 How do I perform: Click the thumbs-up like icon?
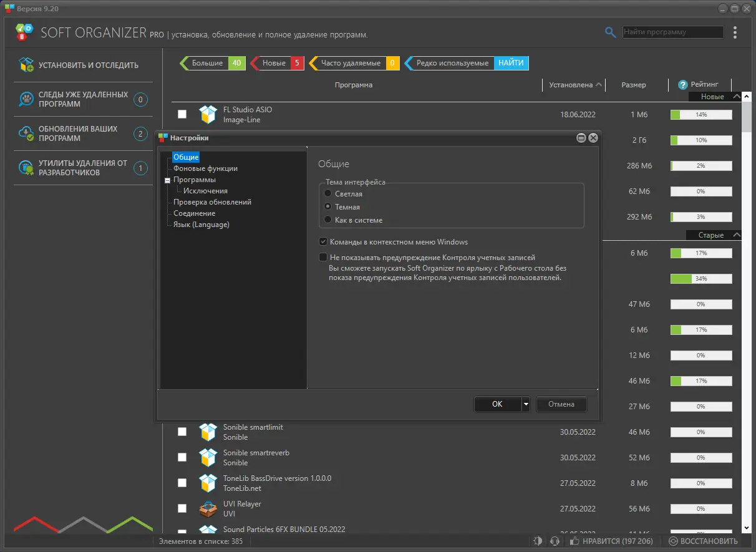tap(575, 541)
